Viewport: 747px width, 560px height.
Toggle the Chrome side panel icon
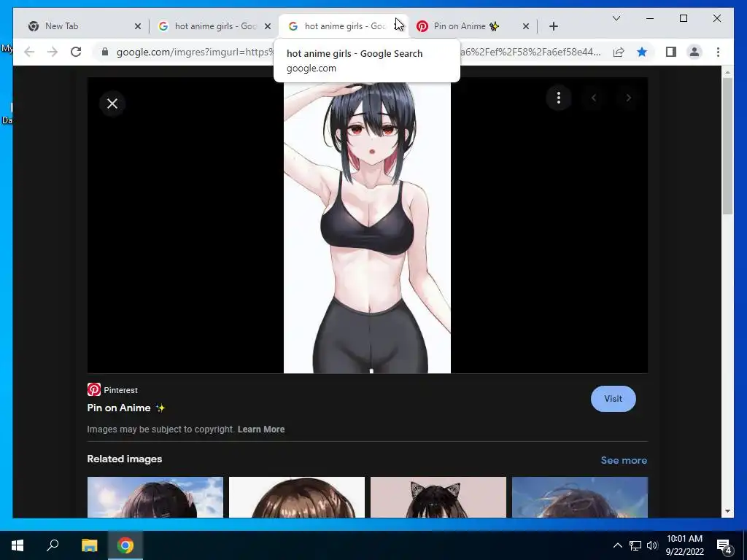point(671,52)
